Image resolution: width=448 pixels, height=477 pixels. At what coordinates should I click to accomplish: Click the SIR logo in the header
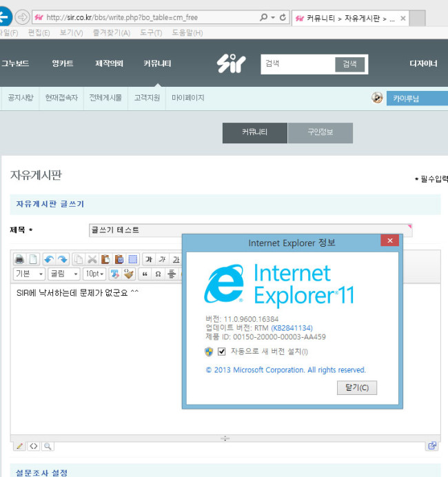coord(231,63)
